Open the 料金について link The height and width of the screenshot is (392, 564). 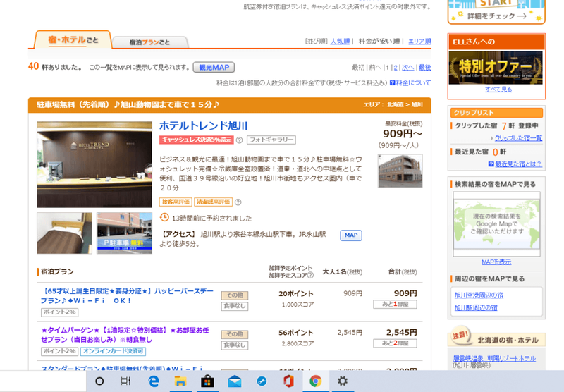pos(413,82)
